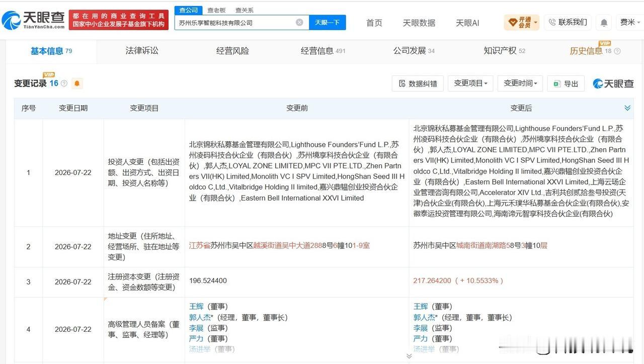Click the 导出 export button
Viewport: 644px width, 364px height.
[x=566, y=83]
